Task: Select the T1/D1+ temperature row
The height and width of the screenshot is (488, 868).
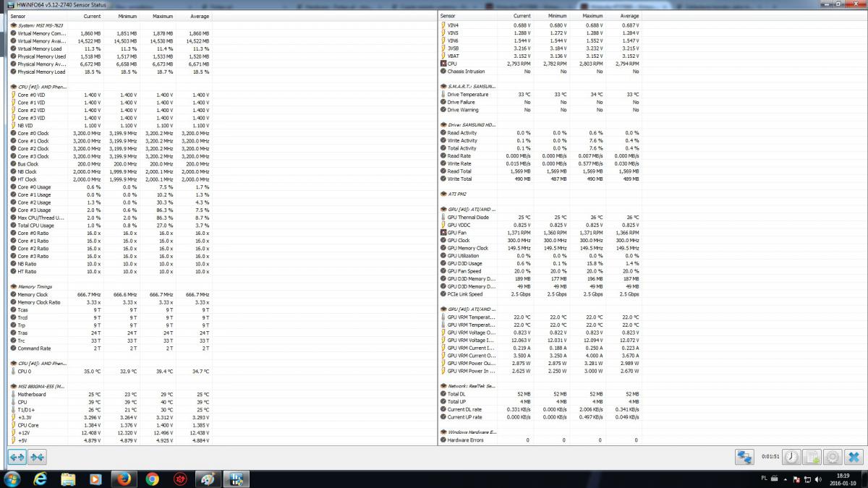Action: (111, 410)
